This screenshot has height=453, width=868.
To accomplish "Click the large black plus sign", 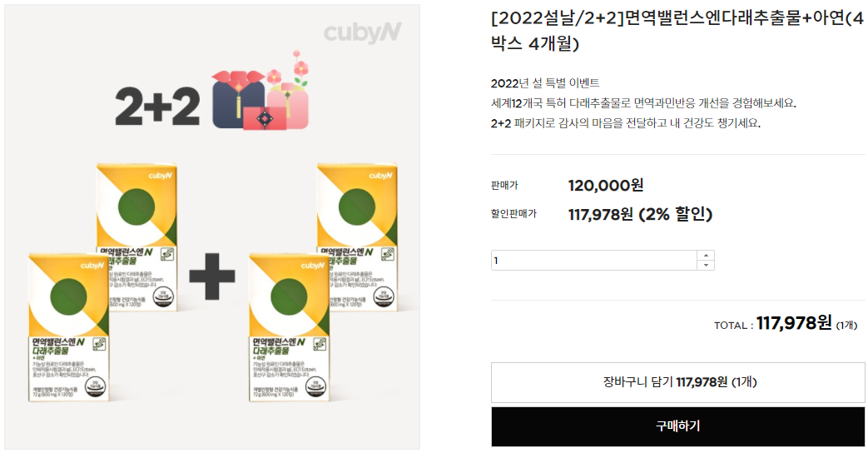I will (212, 276).
